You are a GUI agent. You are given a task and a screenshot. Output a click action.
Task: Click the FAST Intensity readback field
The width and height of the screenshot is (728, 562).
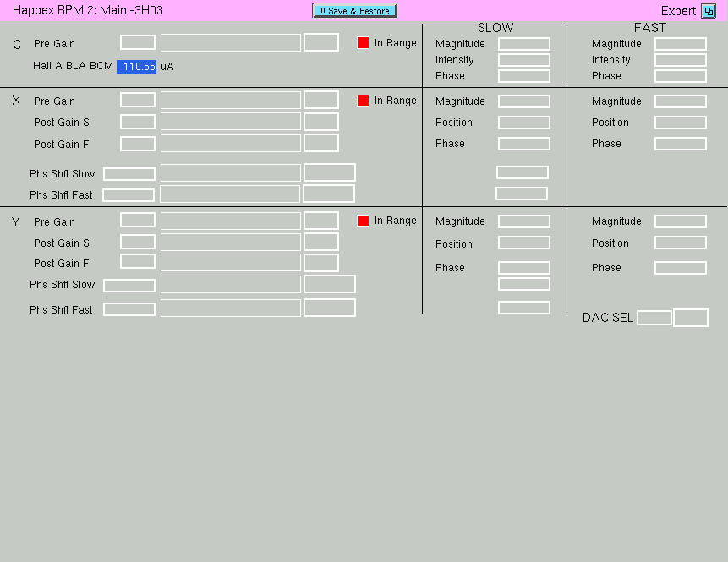pos(681,60)
